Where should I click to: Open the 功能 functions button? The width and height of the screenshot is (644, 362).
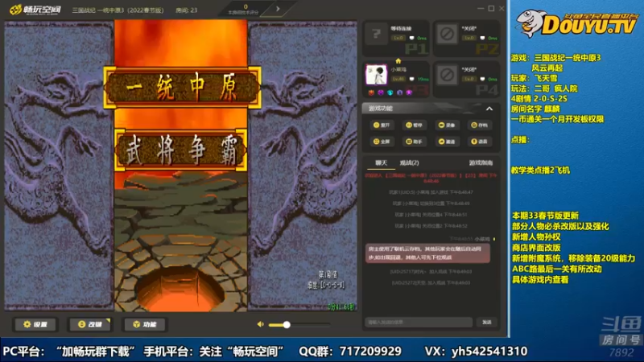(x=145, y=324)
